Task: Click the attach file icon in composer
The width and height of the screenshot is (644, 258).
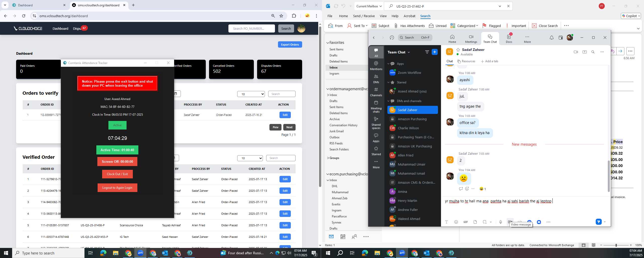Action: 475,222
